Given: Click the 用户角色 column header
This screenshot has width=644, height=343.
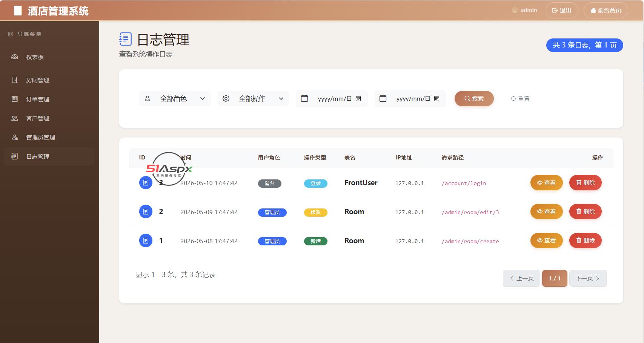Looking at the screenshot, I should pos(269,158).
